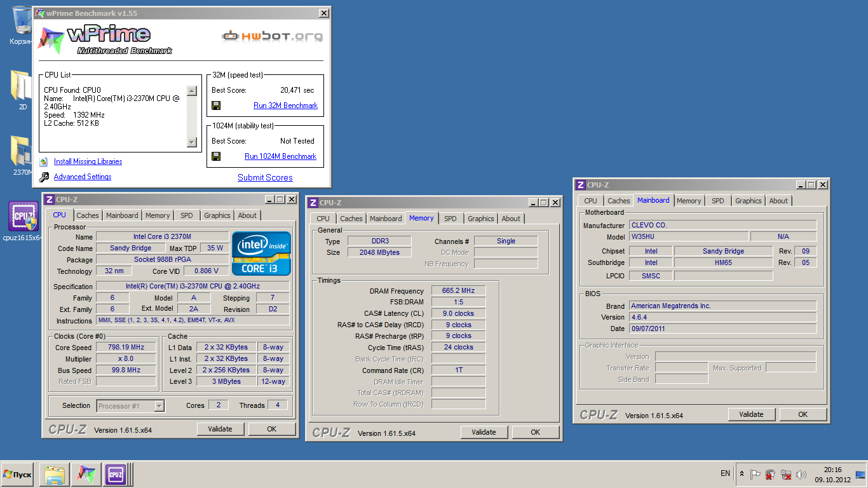Click Run 1024M Benchmark link

(280, 156)
